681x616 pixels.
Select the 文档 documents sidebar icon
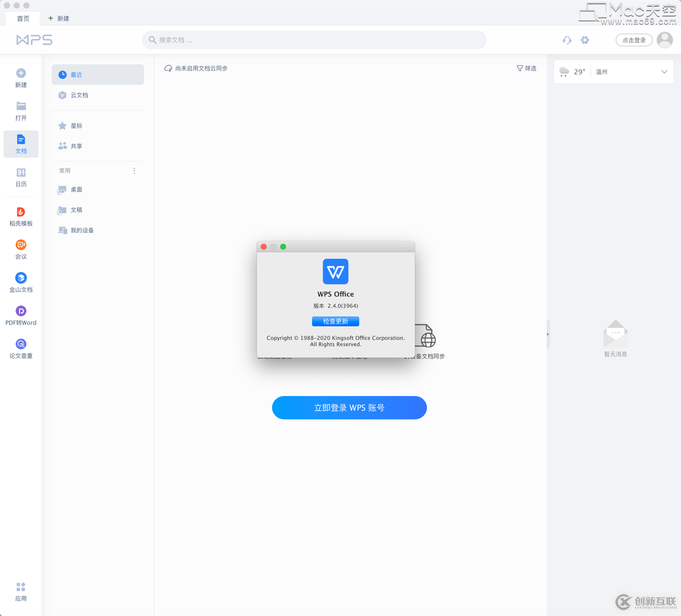click(x=21, y=140)
